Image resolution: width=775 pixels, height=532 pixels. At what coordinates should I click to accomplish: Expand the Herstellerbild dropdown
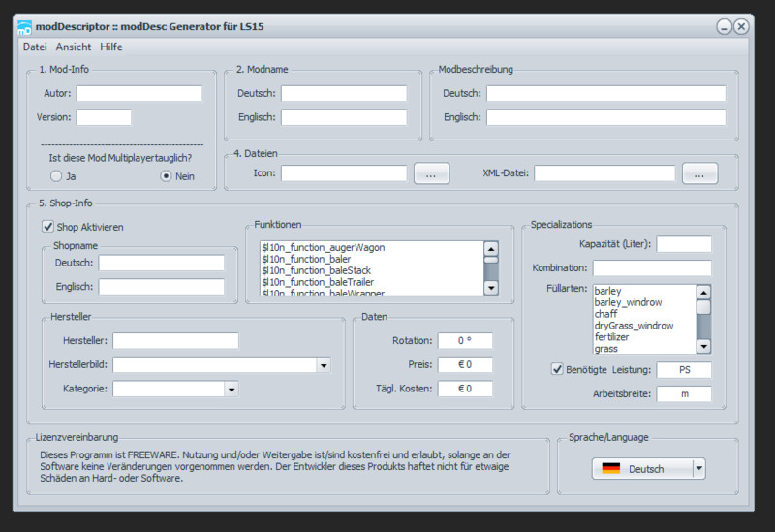(x=324, y=365)
